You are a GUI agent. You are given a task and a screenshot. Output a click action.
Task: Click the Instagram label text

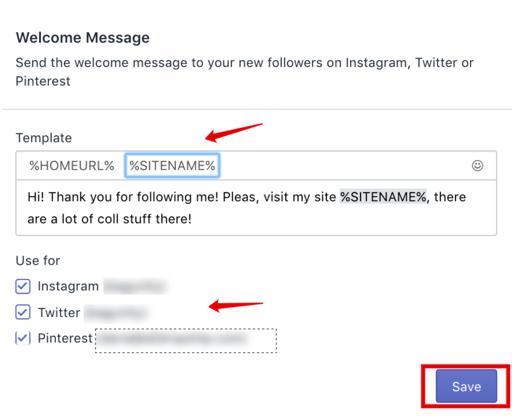pos(68,286)
